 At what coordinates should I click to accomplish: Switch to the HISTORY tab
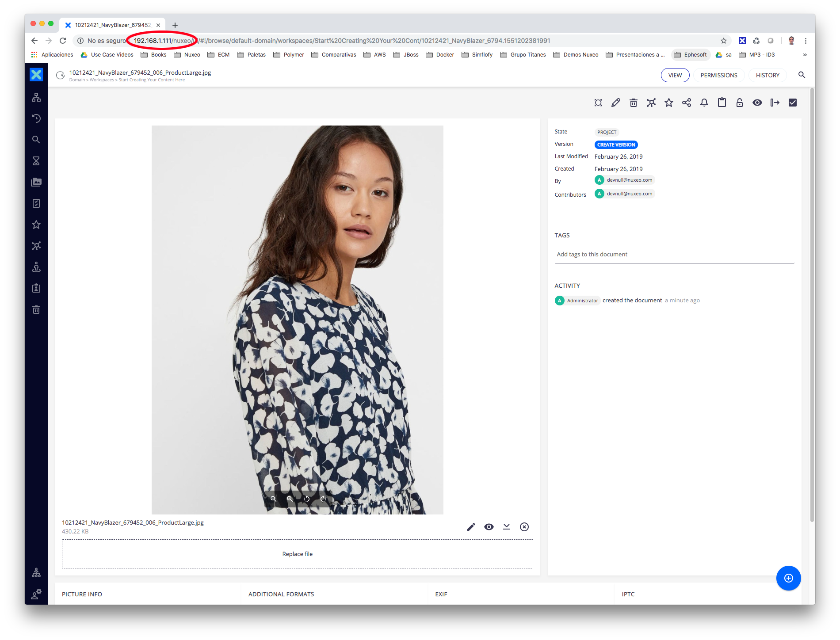tap(767, 75)
